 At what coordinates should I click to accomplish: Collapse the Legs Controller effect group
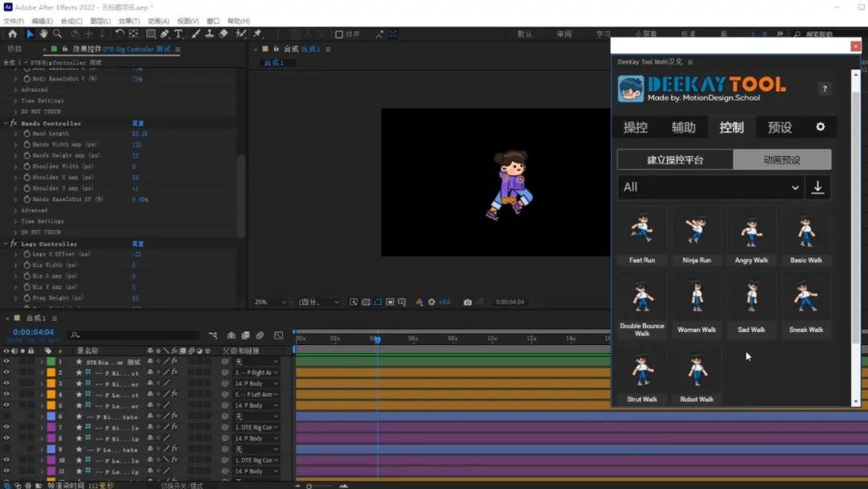pos(6,244)
